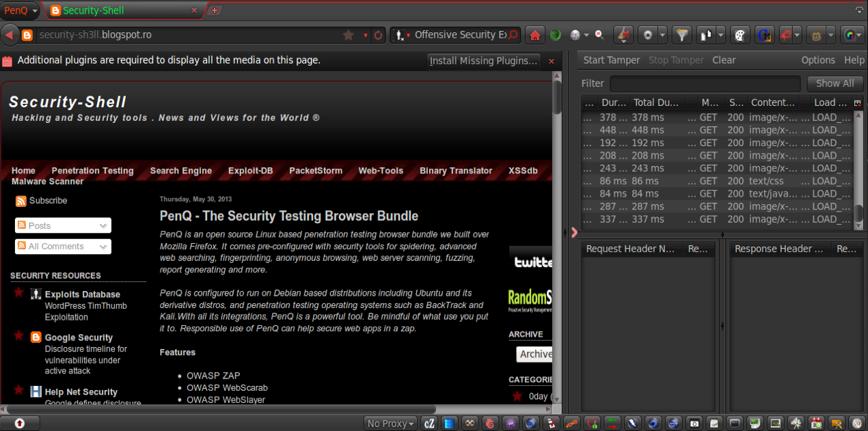Sort by Total Duration column header
Viewport: 868px width, 431px height.
pos(658,102)
